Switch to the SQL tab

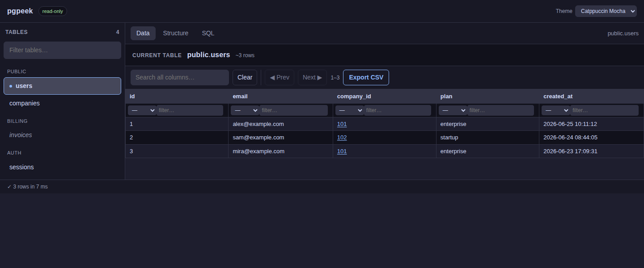pos(208,33)
